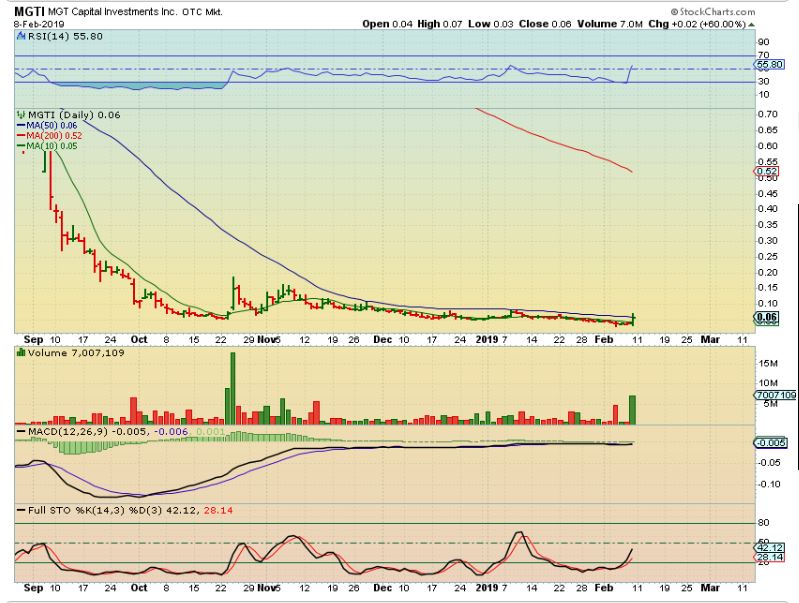Image resolution: width=799 pixels, height=603 pixels.
Task: Click the 90 RSI axis label
Action: [763, 42]
